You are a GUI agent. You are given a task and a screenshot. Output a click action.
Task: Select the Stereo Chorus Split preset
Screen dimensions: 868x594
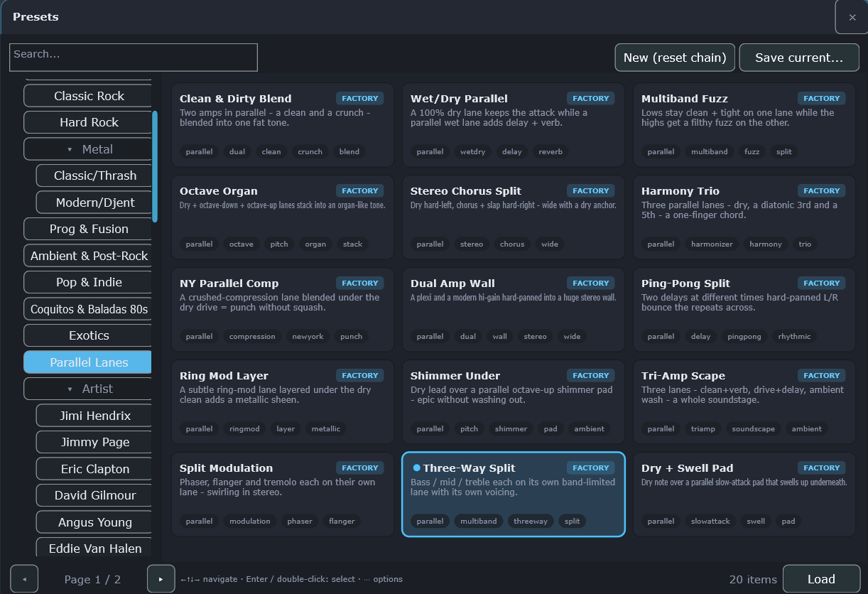[514, 217]
